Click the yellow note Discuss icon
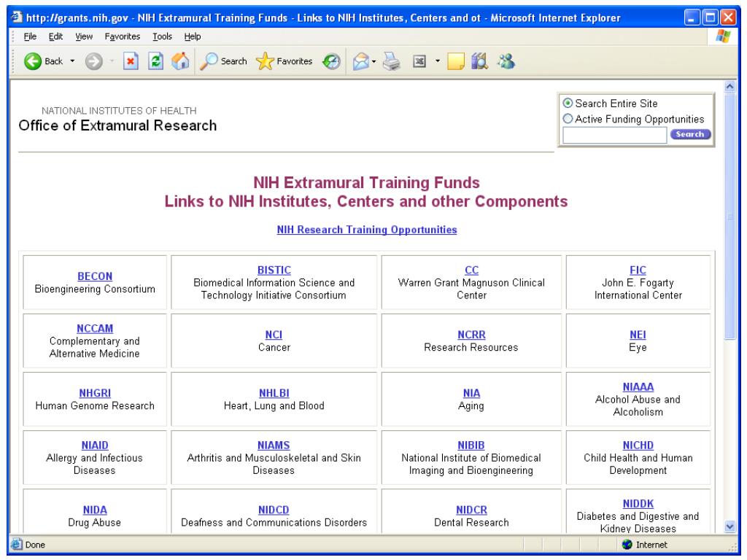Screen dimensions: 747x560 pos(456,61)
